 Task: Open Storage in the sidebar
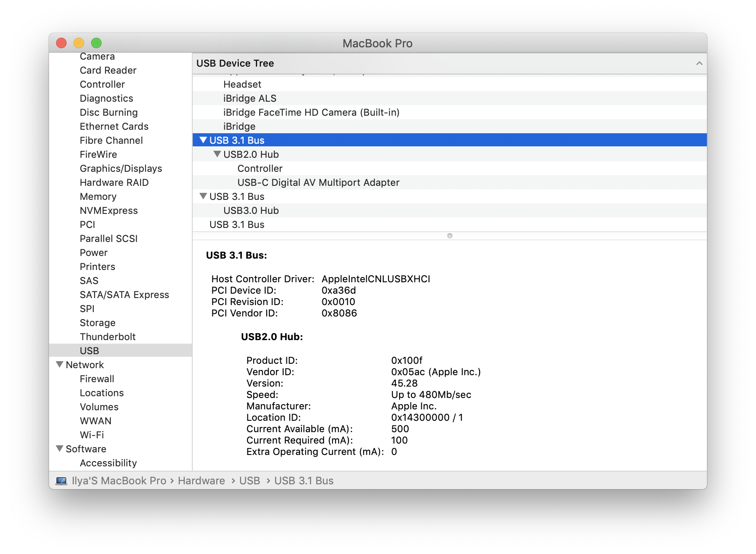pos(98,323)
